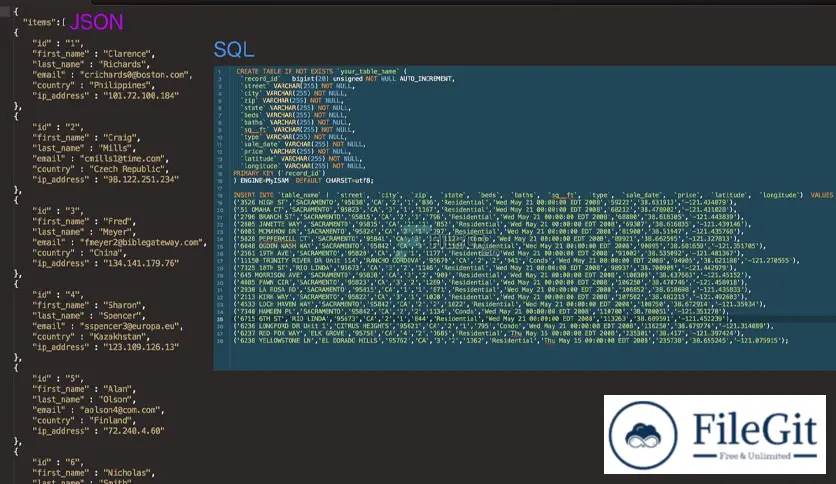Click the `longitude` VARCHAR(255) NOT NULL line

(303, 166)
